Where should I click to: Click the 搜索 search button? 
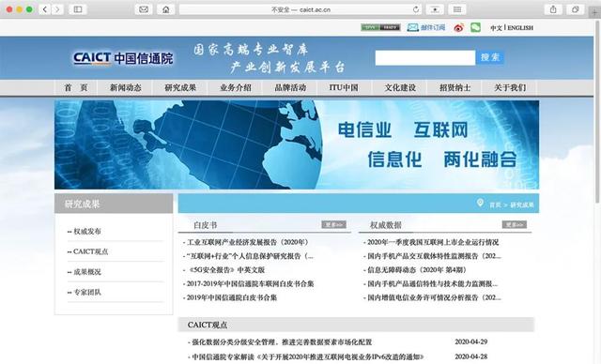click(x=489, y=57)
